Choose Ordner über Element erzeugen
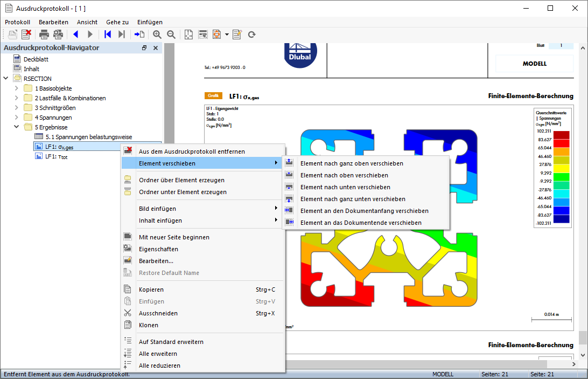Screen dimensions: 588x379 tap(202, 180)
